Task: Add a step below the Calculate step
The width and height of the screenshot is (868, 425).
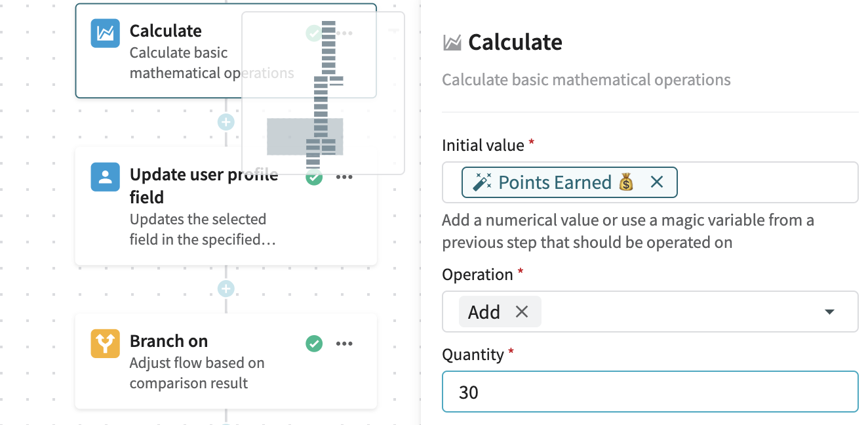Action: [226, 122]
